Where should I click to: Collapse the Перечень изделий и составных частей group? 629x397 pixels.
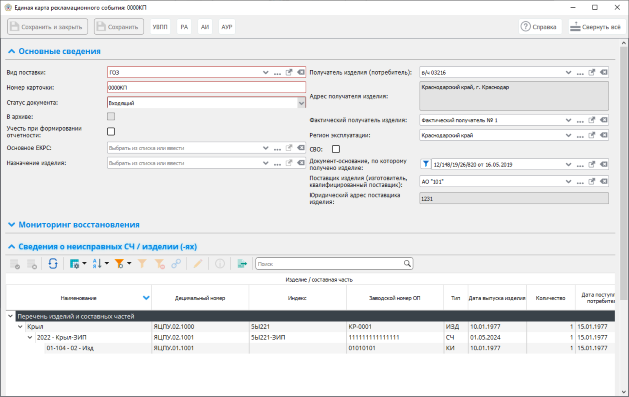(11, 316)
